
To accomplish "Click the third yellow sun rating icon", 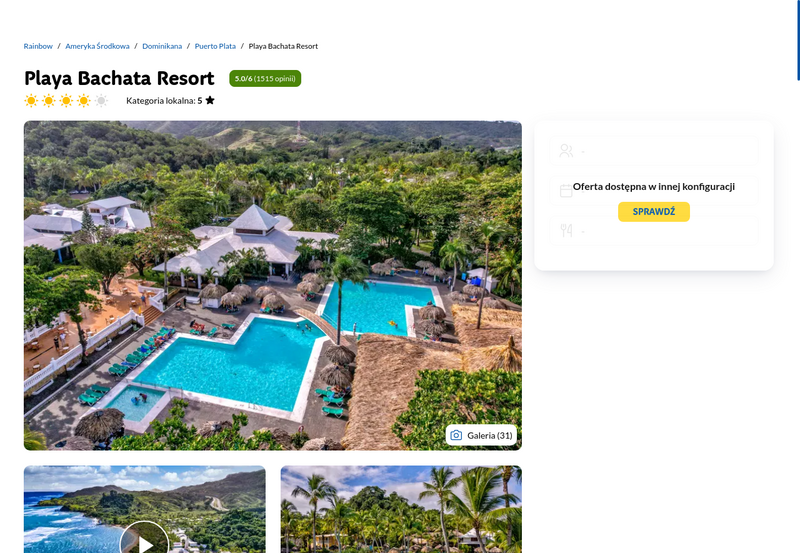I will click(66, 100).
